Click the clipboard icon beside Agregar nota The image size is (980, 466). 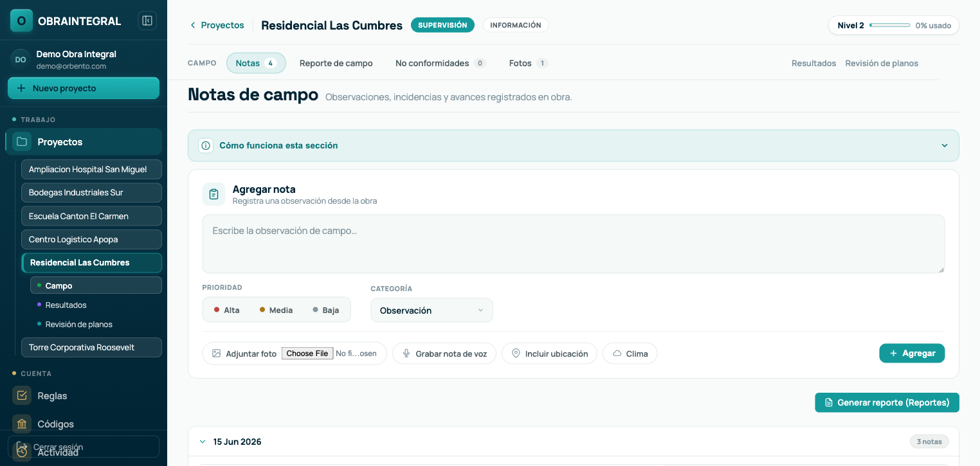[213, 194]
